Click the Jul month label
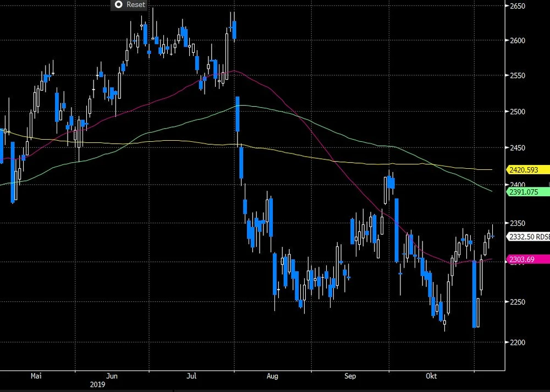Image resolution: width=550 pixels, height=392 pixels. 191,376
